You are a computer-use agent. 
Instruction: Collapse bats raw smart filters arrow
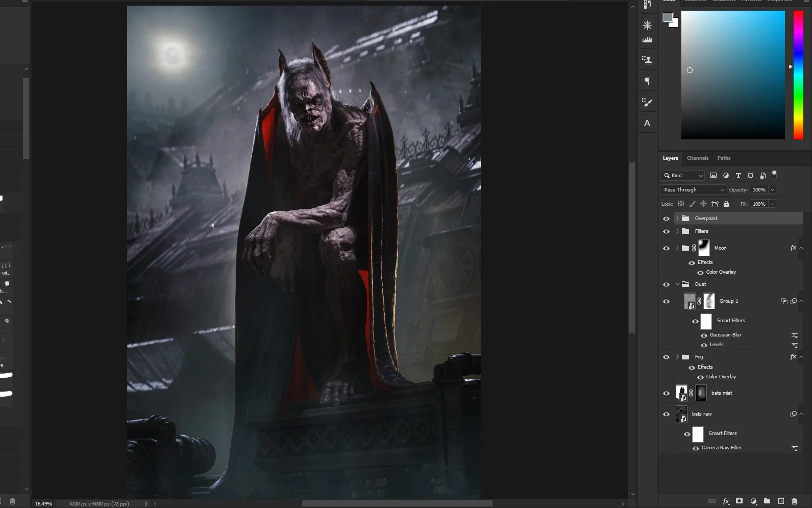click(x=801, y=414)
